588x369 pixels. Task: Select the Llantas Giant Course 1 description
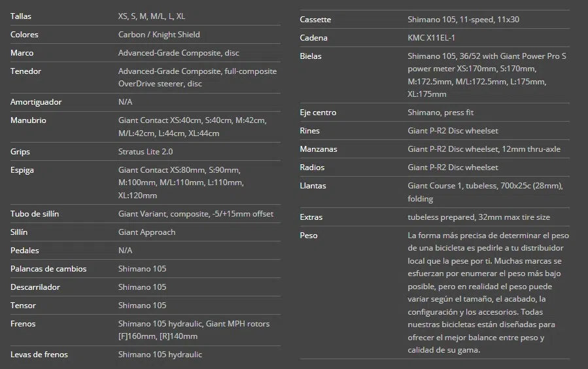point(485,192)
